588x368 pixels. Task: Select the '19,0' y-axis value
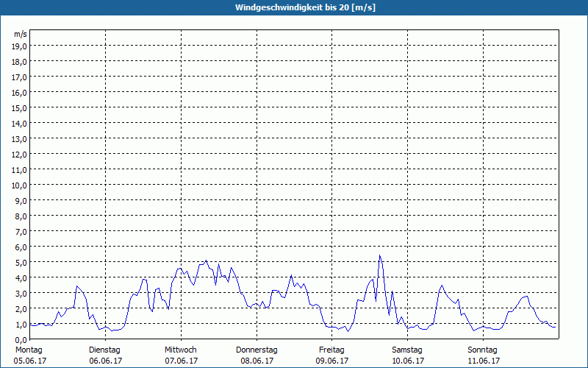(20, 46)
